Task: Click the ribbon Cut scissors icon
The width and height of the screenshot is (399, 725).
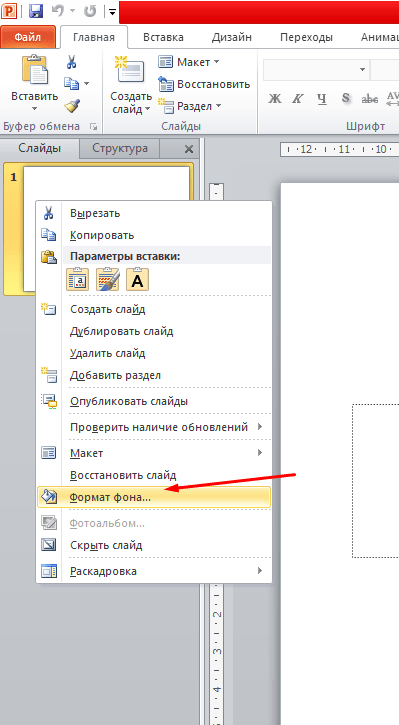Action: (x=71, y=61)
